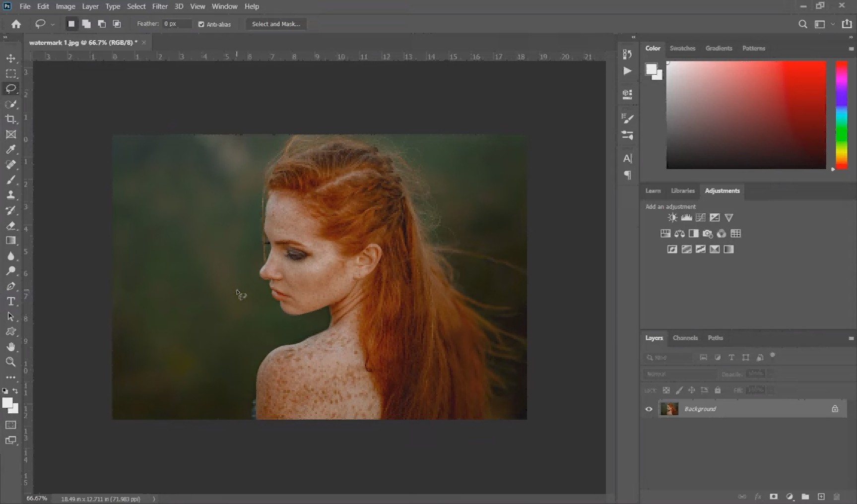This screenshot has width=857, height=504.
Task: Select the Custom Shape tool
Action: coord(11,331)
